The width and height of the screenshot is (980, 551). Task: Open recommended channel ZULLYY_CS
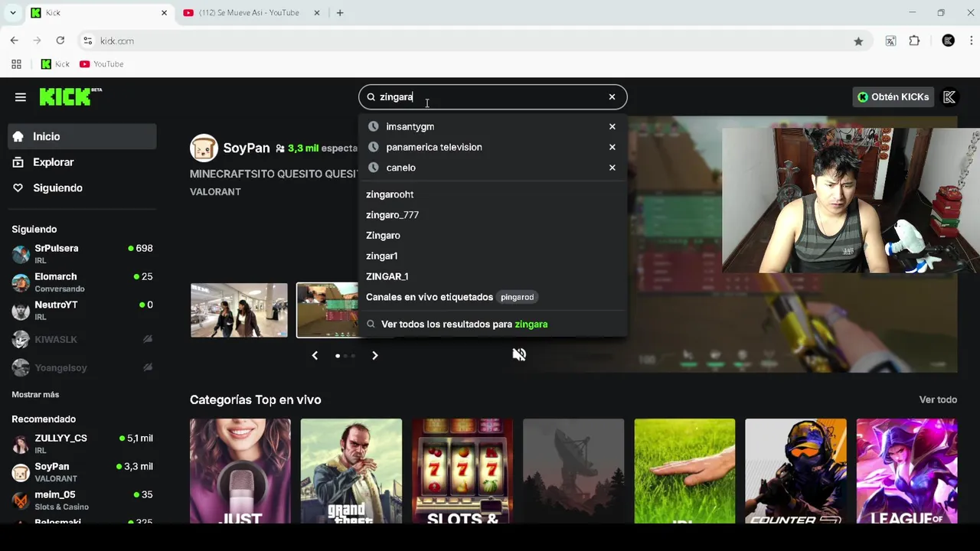[x=82, y=444]
